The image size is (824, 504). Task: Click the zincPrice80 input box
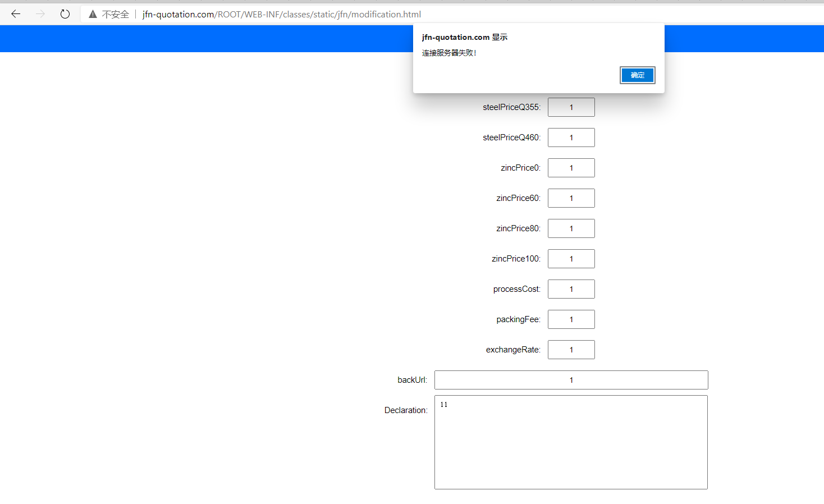(x=571, y=228)
